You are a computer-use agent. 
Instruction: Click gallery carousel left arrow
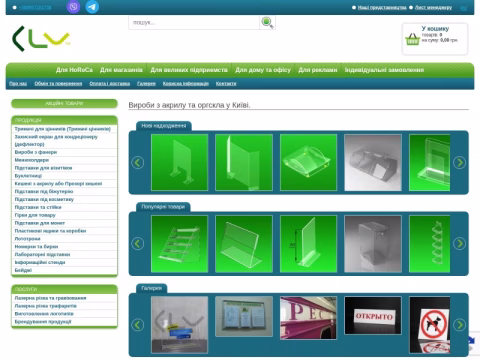coord(138,325)
